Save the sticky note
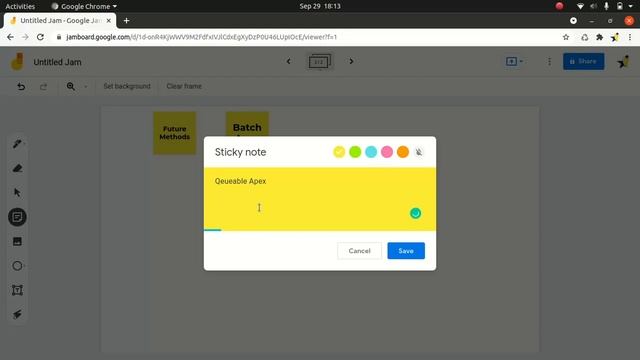Viewport: 640px width, 360px height. click(406, 251)
